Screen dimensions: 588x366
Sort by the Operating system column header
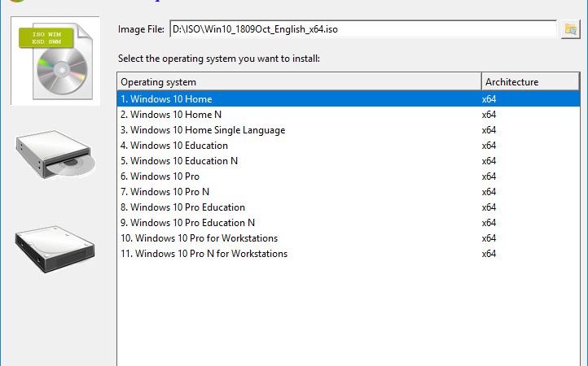[299, 81]
